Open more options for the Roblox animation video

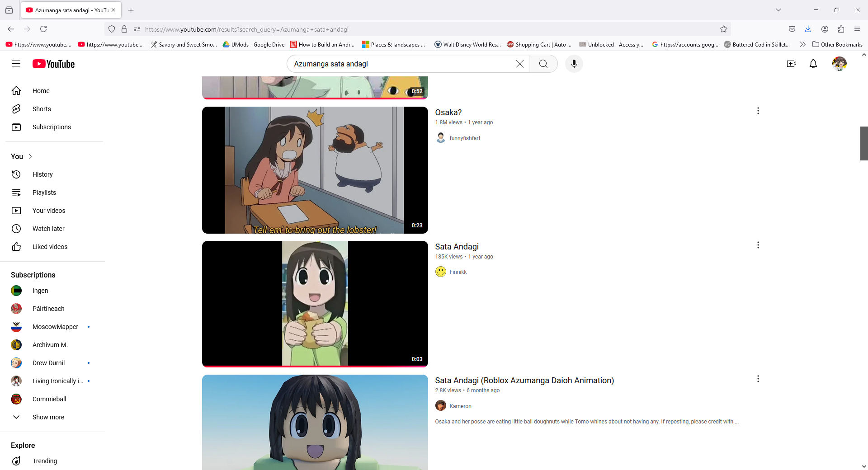(x=758, y=379)
